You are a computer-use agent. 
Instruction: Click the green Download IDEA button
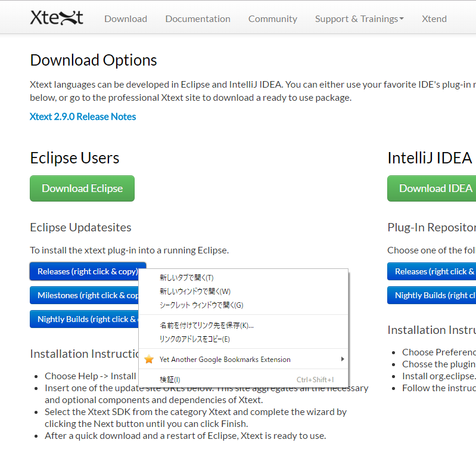[x=433, y=188]
